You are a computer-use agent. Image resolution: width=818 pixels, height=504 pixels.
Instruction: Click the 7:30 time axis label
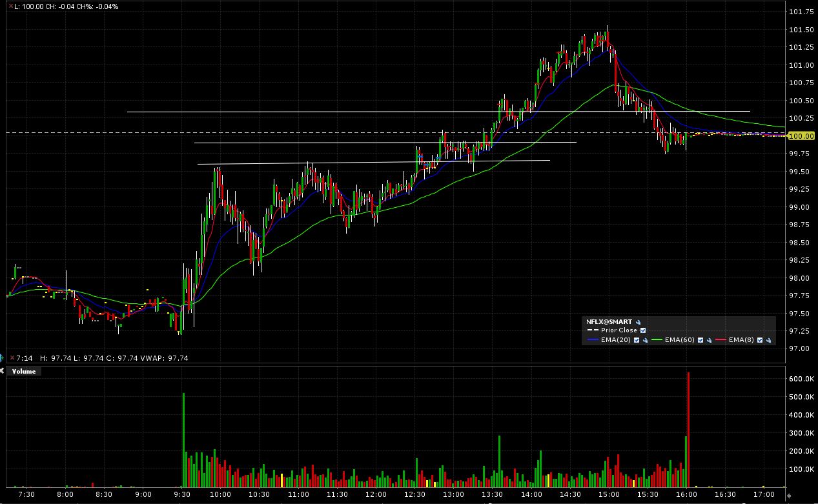[27, 495]
